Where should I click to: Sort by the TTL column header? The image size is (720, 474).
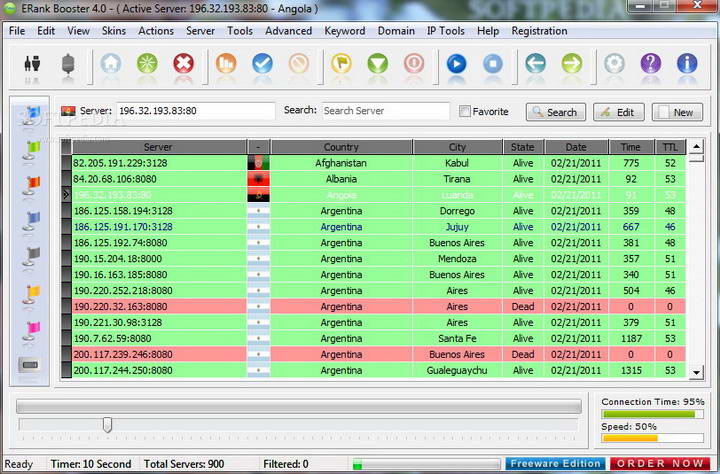pyautogui.click(x=670, y=147)
